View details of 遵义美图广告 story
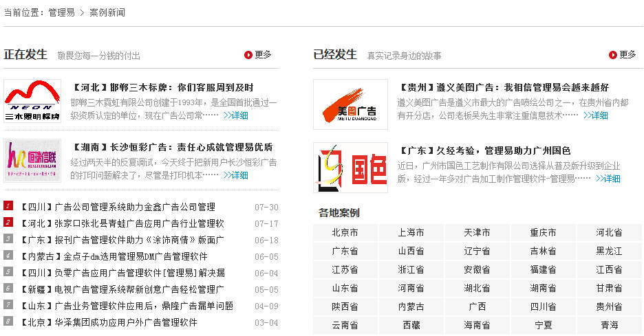This screenshot has height=336, width=644. (x=596, y=115)
